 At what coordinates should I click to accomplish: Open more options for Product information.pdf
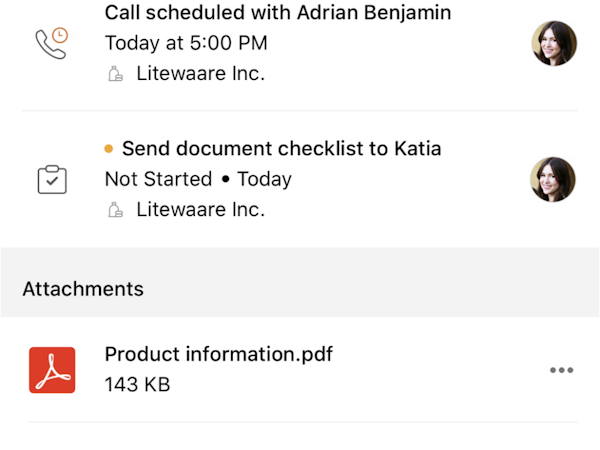point(562,370)
